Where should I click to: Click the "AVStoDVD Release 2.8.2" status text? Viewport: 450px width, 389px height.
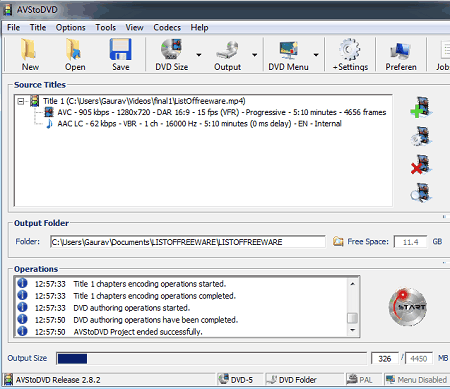[58, 380]
